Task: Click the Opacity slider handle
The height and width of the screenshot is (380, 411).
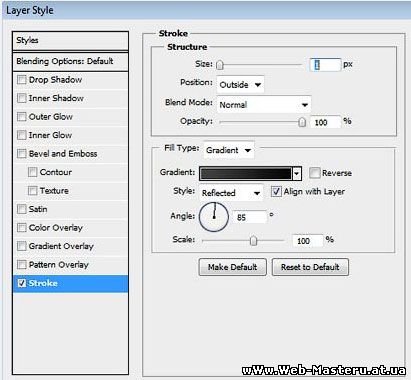Action: 302,122
